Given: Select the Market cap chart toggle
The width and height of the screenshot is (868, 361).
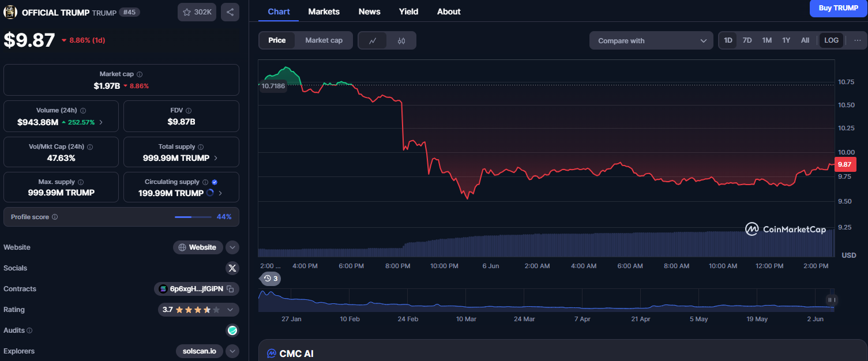Looking at the screenshot, I should point(324,40).
